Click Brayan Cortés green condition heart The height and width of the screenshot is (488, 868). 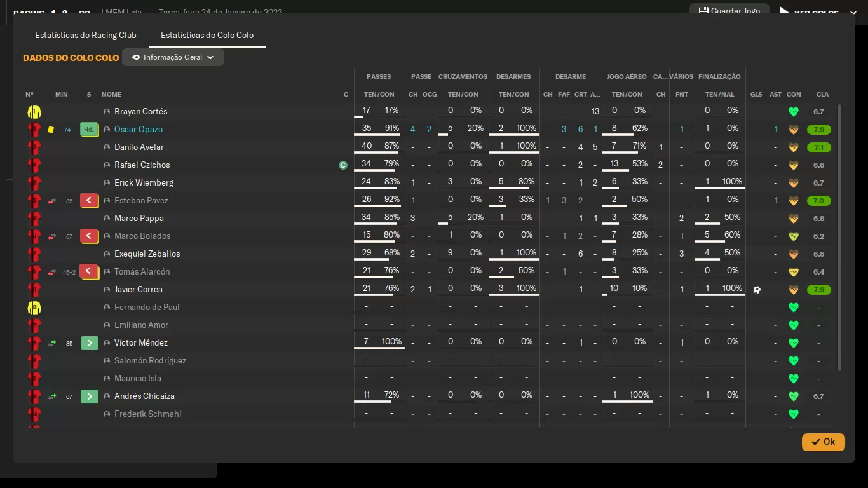(x=793, y=112)
